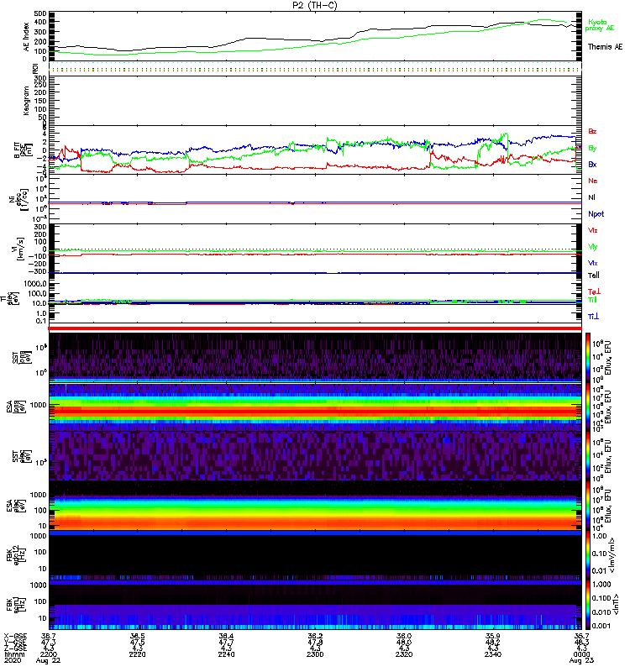Click the red Viz velocity legend entry

(593, 230)
